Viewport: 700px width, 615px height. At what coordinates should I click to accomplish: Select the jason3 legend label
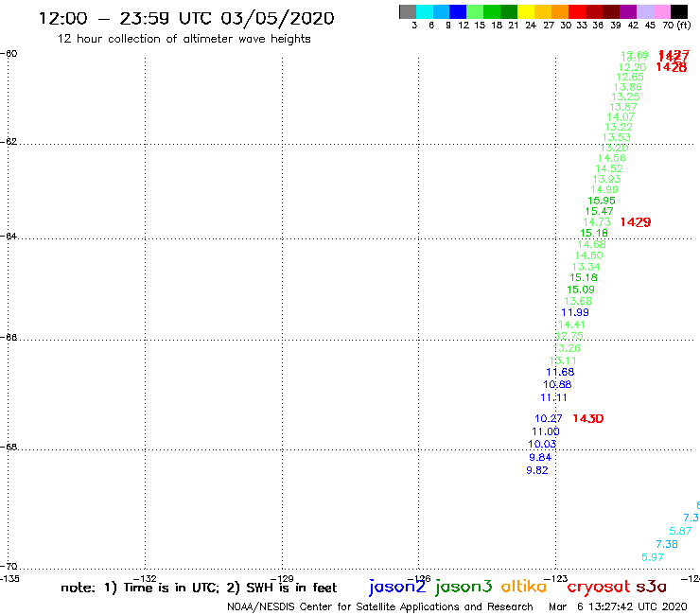tap(464, 587)
